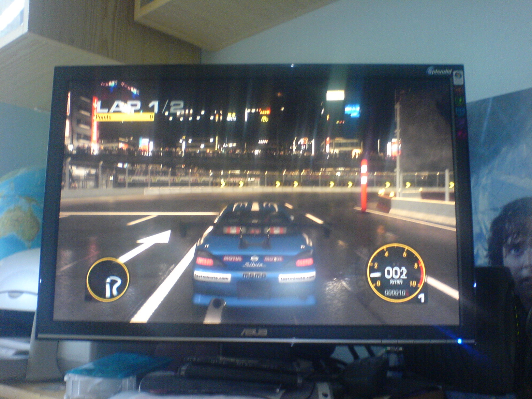
Task: Click the circular track minimap
Action: point(108,279)
